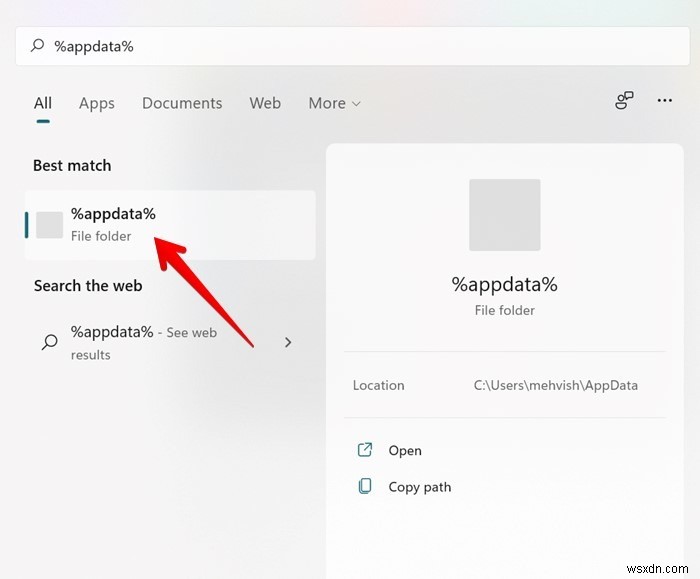Click the 'Best match' heading

[x=72, y=166]
